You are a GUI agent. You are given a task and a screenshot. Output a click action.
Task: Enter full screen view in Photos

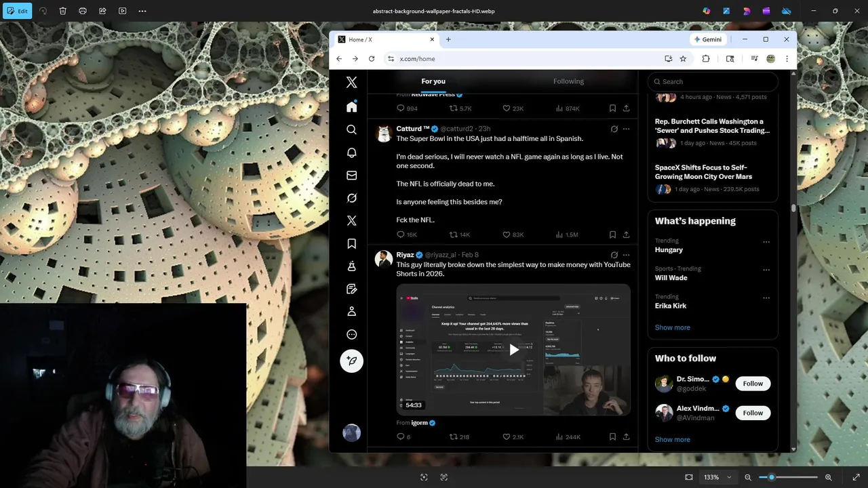pos(856,477)
